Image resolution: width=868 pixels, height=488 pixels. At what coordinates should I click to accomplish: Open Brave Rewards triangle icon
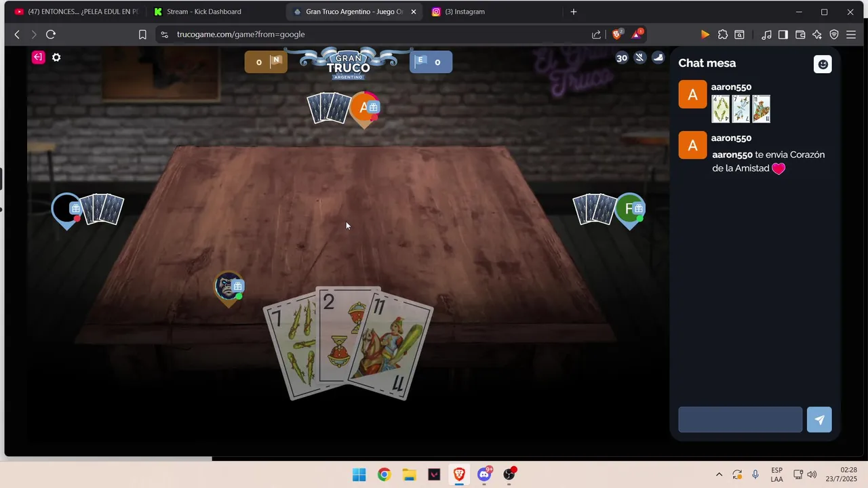tap(637, 34)
